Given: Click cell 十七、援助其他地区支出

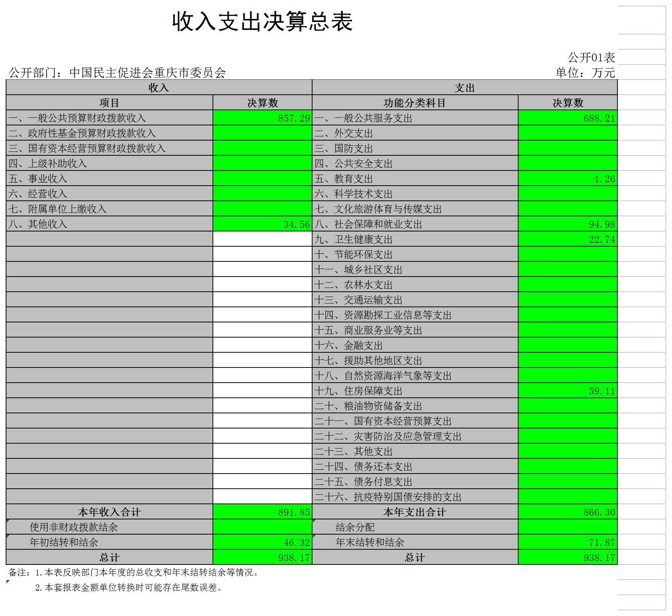Looking at the screenshot, I should 415,360.
